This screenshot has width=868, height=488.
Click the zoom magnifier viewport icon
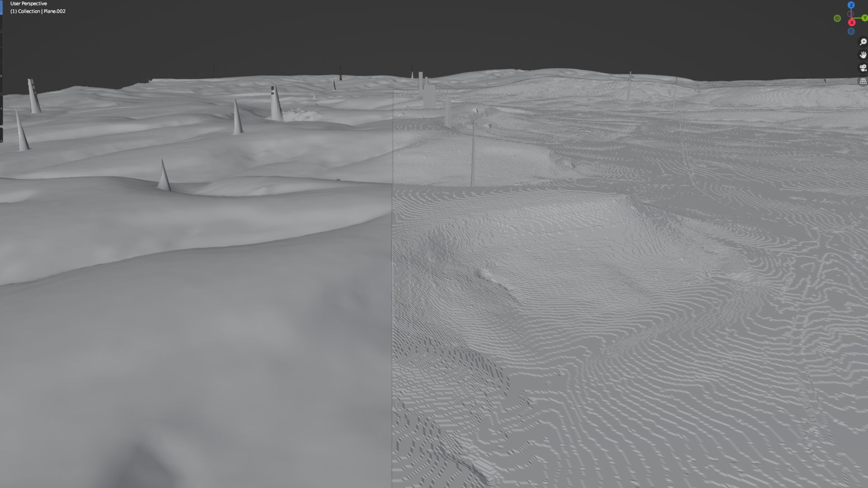pos(863,42)
